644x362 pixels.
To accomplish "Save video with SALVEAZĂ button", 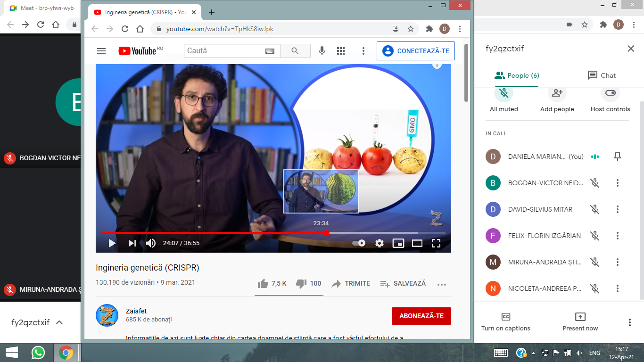I will (x=403, y=284).
